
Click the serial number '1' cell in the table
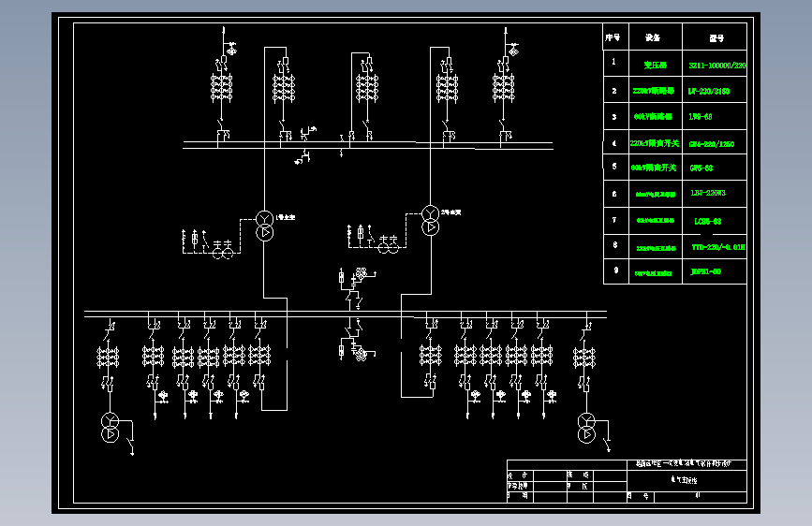tap(613, 62)
